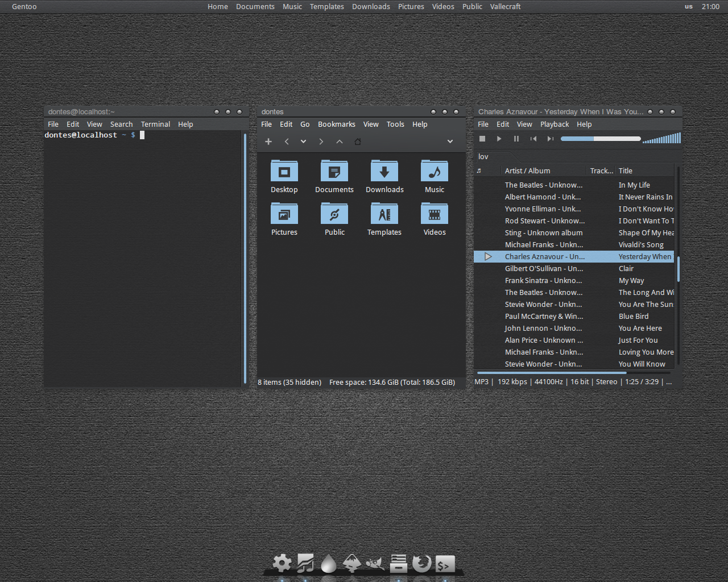Stop playback in the music player
Image resolution: width=728 pixels, height=582 pixels.
[x=482, y=139]
